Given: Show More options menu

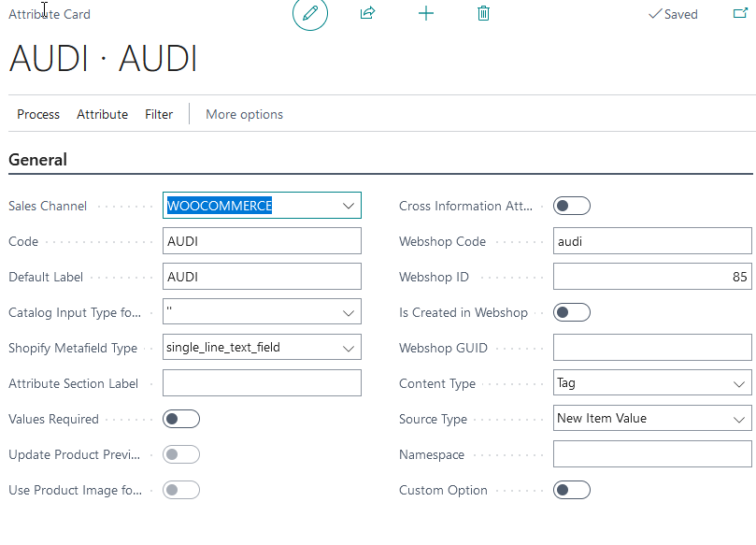Looking at the screenshot, I should (x=245, y=114).
